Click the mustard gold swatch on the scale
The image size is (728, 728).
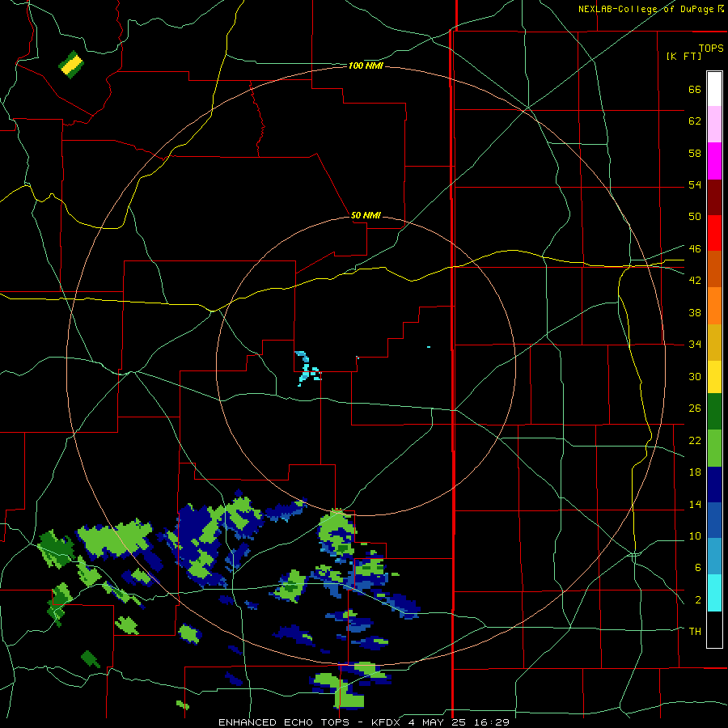click(714, 342)
